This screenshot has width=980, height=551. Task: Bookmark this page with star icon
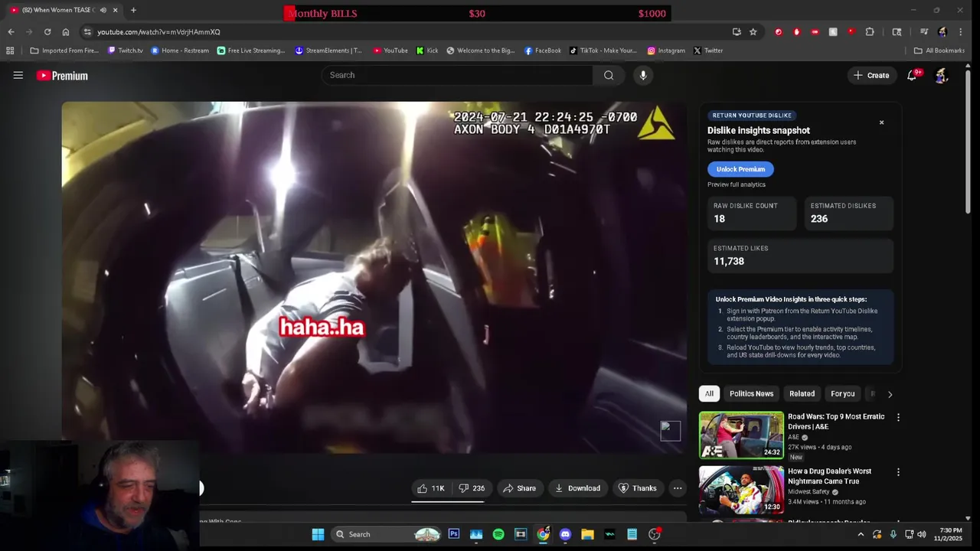coord(753,32)
